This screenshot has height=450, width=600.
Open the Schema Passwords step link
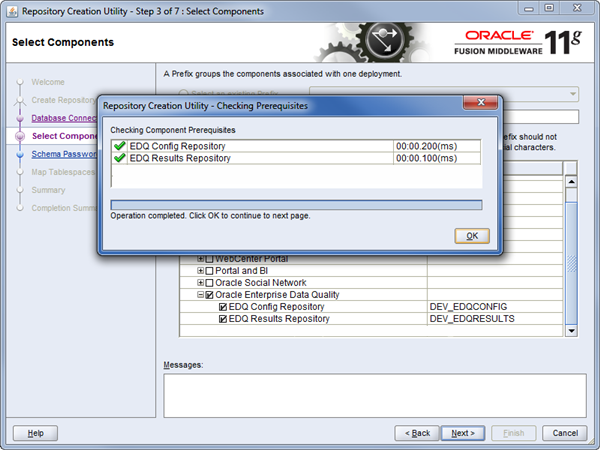point(64,154)
